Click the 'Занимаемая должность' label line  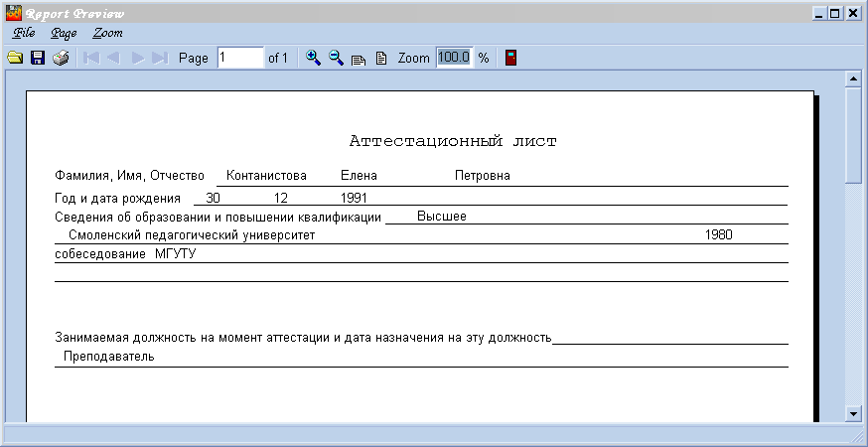click(303, 338)
